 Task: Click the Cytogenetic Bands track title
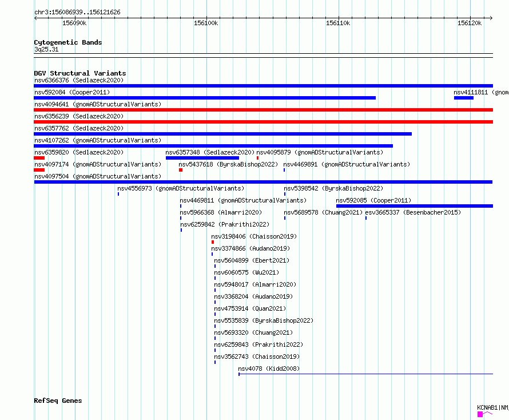(x=68, y=42)
